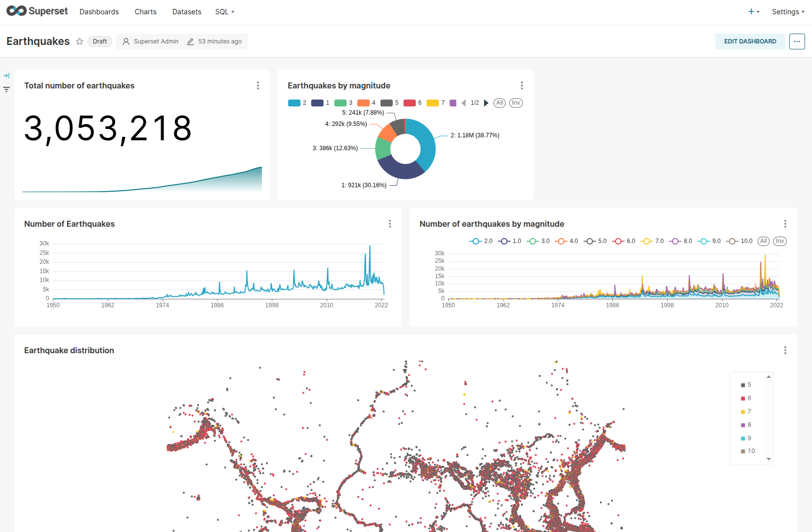This screenshot has height=532, width=812.
Task: Go to next pie legend page
Action: (x=486, y=103)
